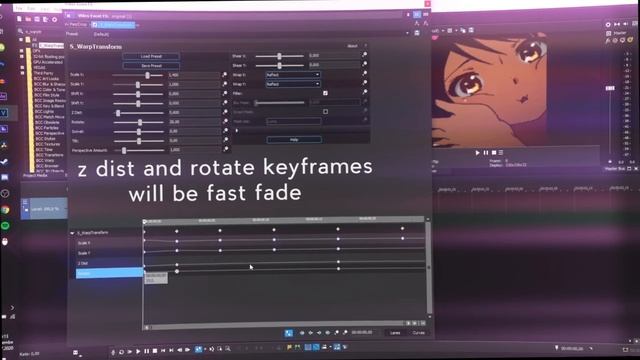The image size is (640, 360).
Task: Click the Master volume fader
Action: click(610, 88)
